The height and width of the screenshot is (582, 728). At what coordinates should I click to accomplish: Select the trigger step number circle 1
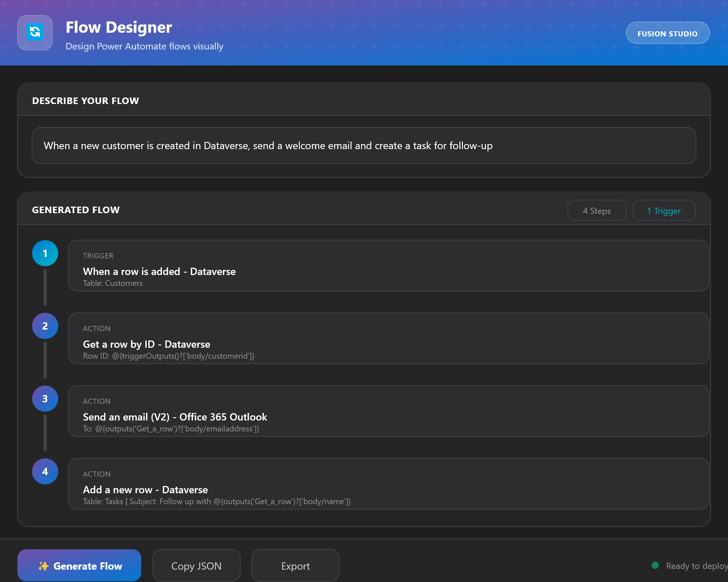point(45,253)
